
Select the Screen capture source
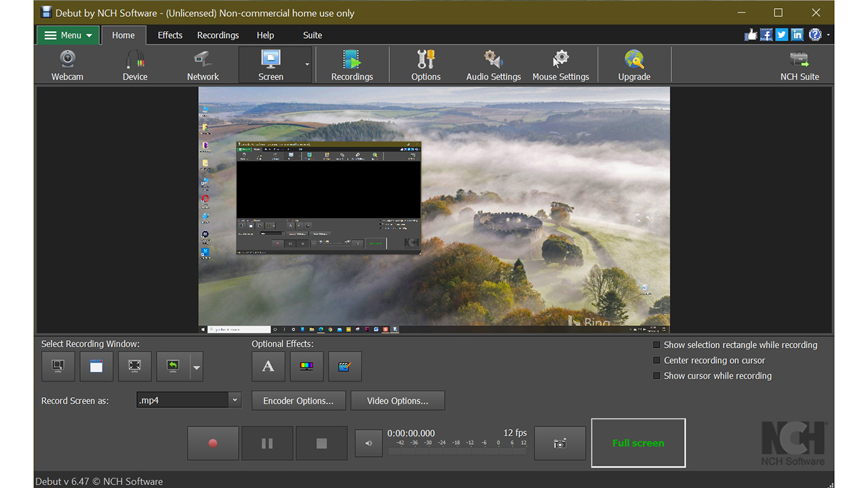[x=271, y=65]
